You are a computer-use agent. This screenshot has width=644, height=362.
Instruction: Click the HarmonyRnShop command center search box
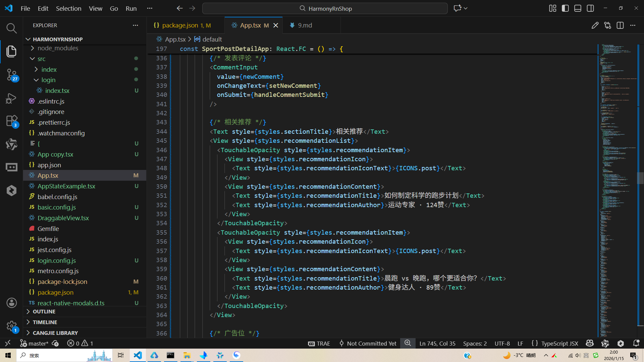(x=325, y=8)
